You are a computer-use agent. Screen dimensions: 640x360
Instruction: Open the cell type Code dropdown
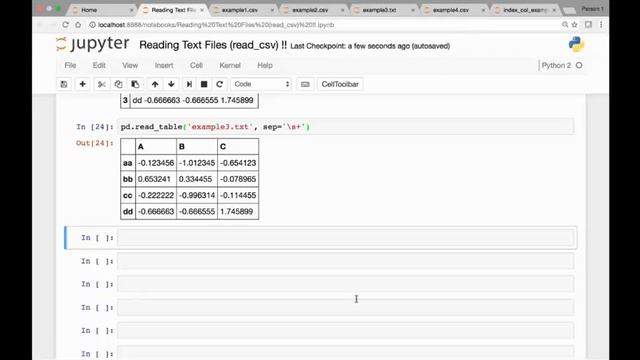coord(261,84)
